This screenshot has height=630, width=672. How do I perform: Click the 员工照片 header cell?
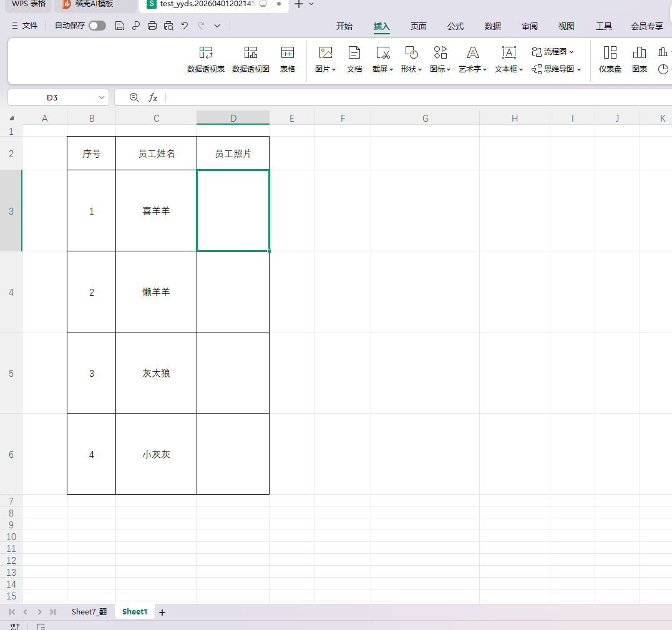233,153
